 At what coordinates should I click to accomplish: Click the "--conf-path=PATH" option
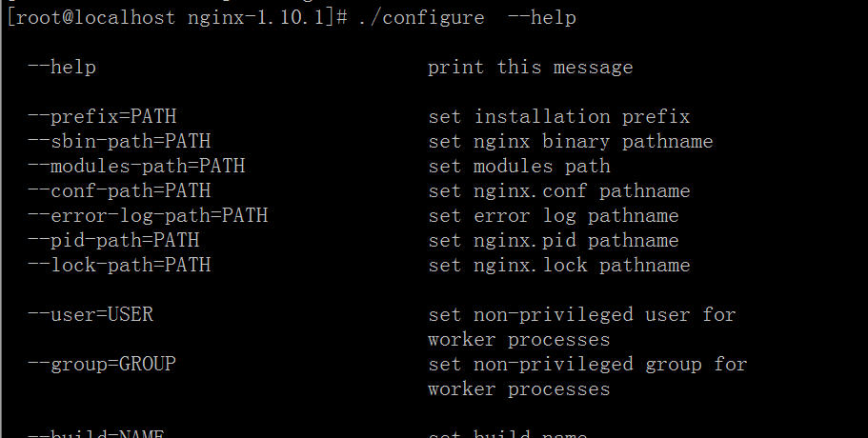pos(119,190)
